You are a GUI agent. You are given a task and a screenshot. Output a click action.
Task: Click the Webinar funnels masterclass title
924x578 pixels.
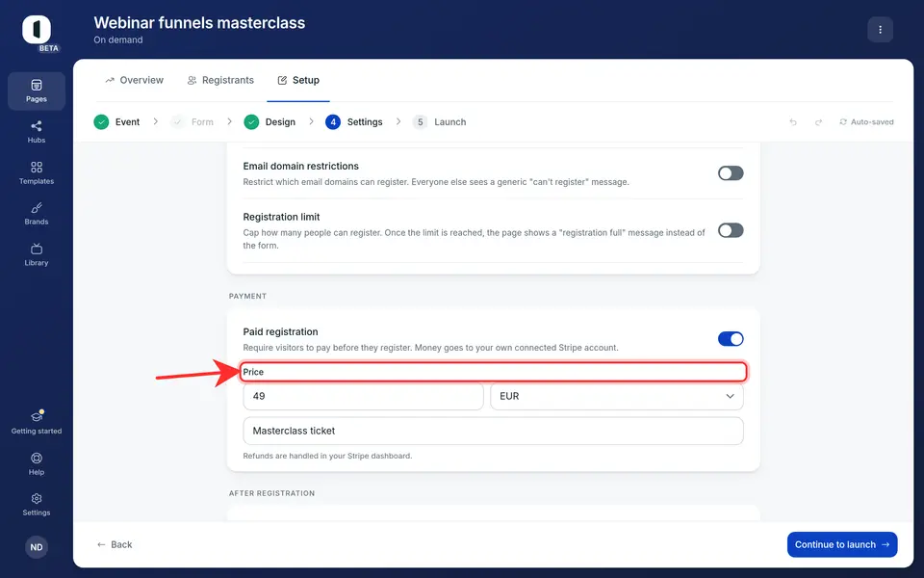[199, 23]
